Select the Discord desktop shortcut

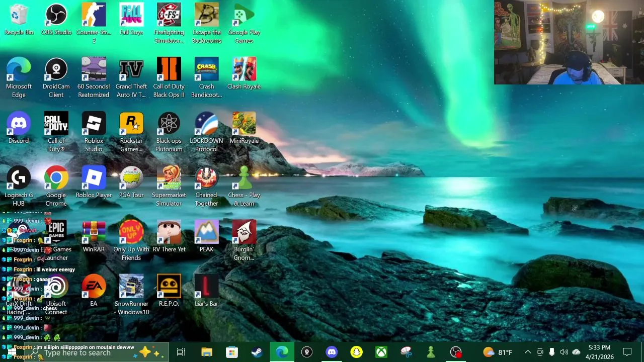click(19, 129)
